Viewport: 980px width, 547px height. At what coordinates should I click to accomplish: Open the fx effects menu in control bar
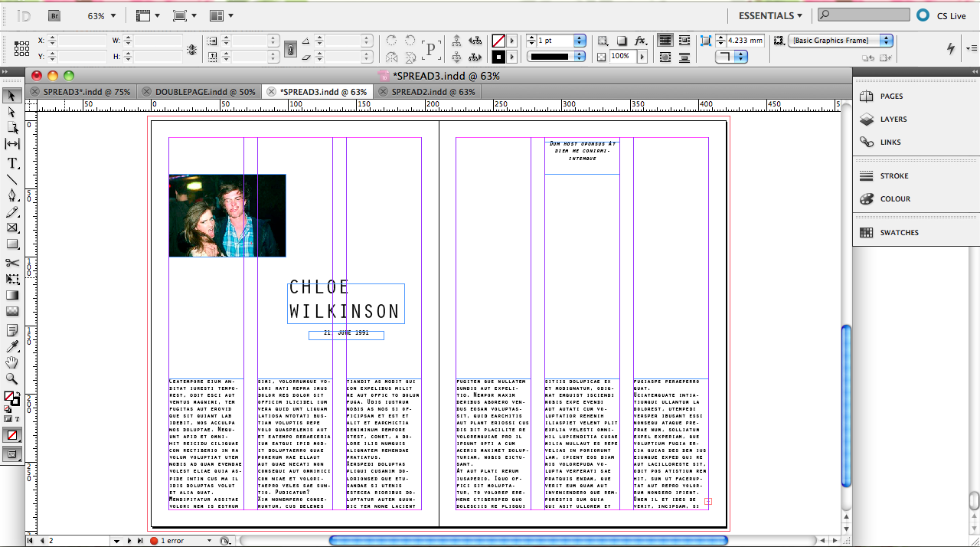point(641,41)
